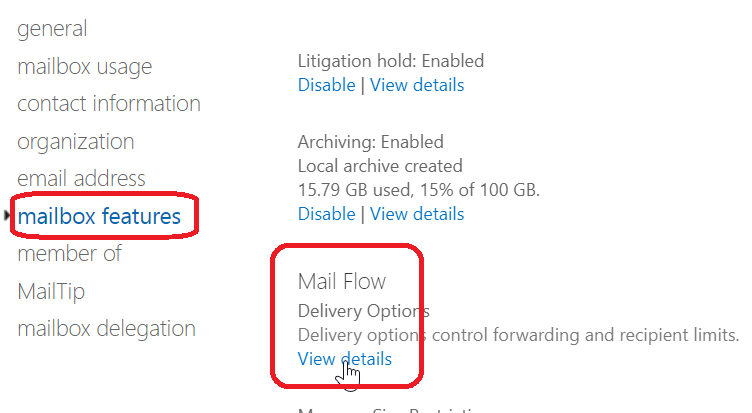
Task: Click the Archiving: Enabled status text
Action: [371, 142]
